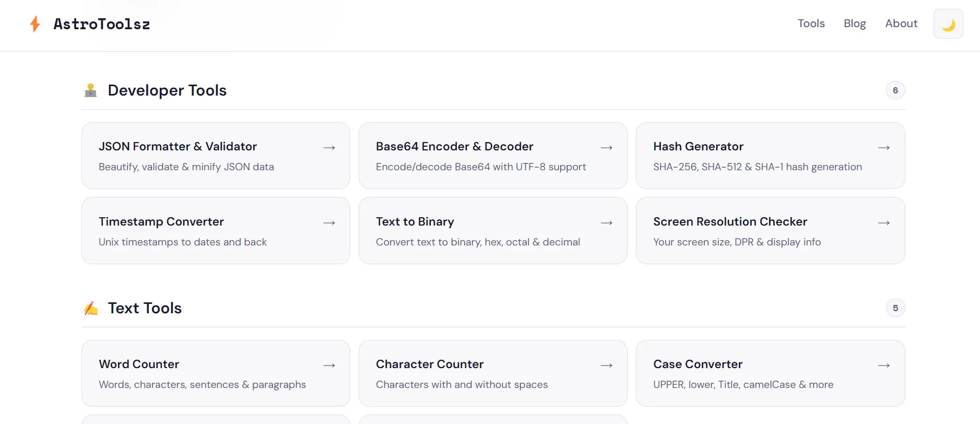Click the Developer Tools section heading
The image size is (980, 424).
167,90
